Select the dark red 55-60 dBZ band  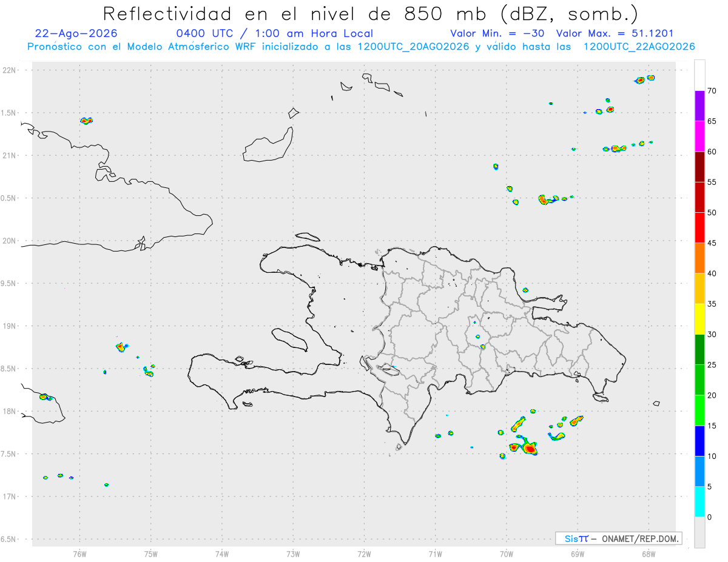(699, 167)
